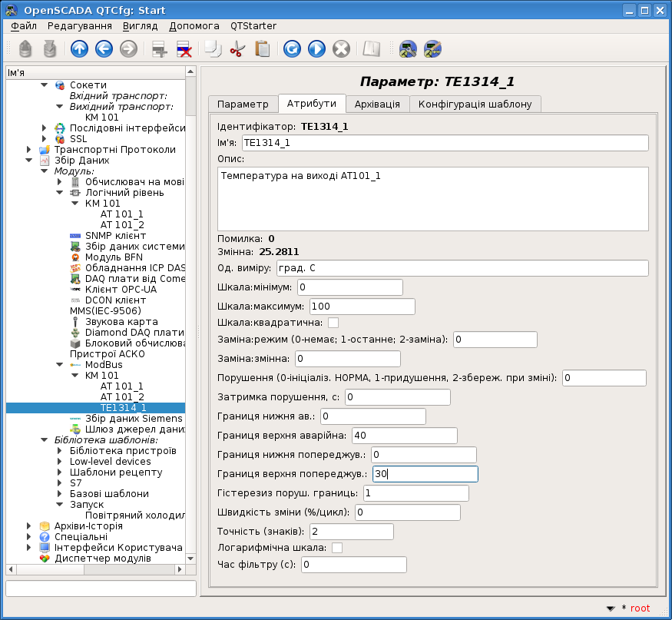This screenshot has width=672, height=620.
Task: Click the Архіви-Історія tree icon
Action: pos(45,526)
